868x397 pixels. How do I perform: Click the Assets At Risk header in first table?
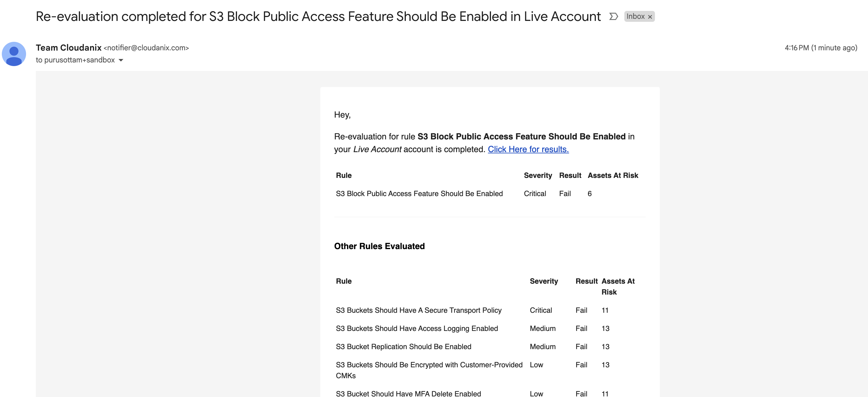(613, 175)
